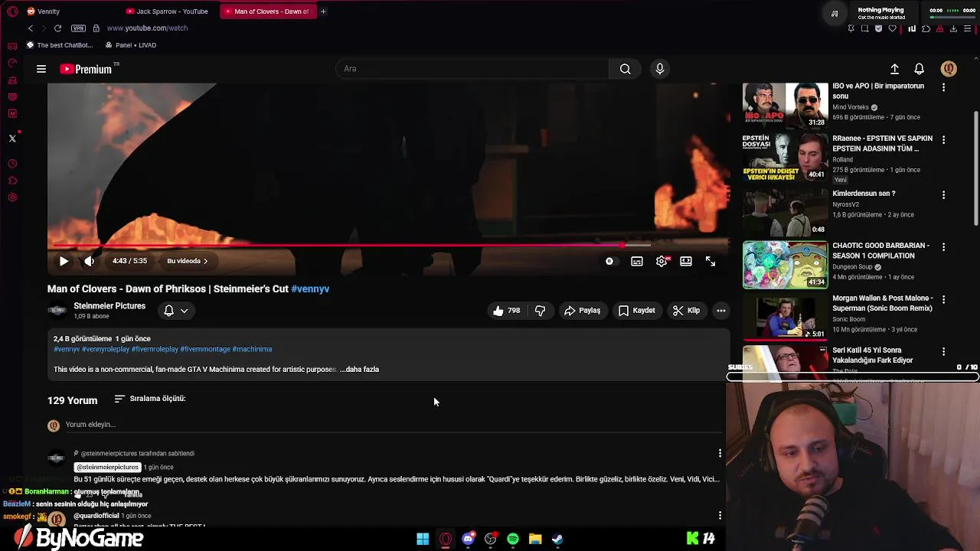Image resolution: width=980 pixels, height=551 pixels.
Task: Click the www.youtube.com/watch address bar
Action: pos(147,28)
